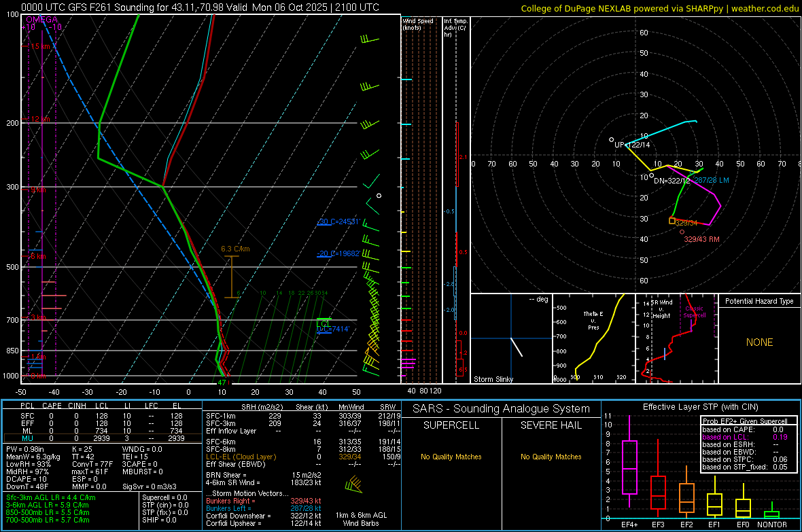
Task: Click the 'BRN Shear =' label
Action: pyautogui.click(x=226, y=475)
